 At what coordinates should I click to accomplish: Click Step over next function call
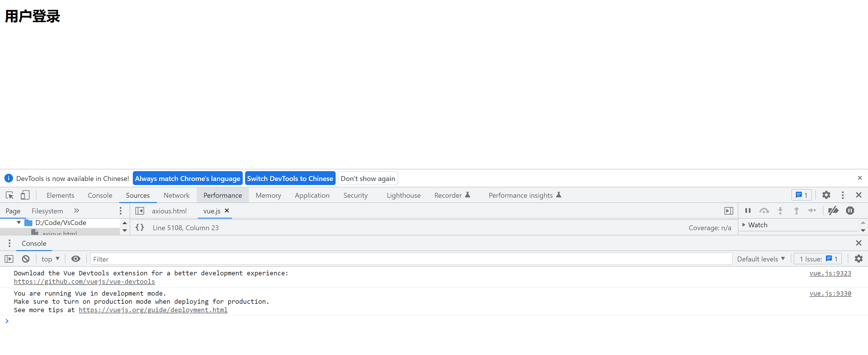coord(764,211)
